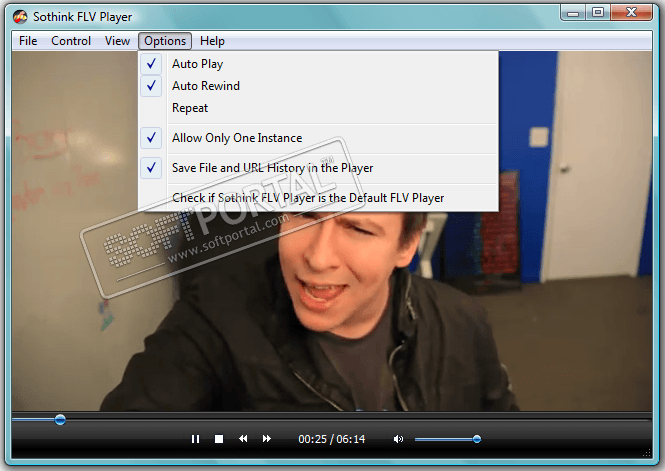Mute audio with the speaker icon
Image resolution: width=665 pixels, height=471 pixels.
click(x=398, y=439)
